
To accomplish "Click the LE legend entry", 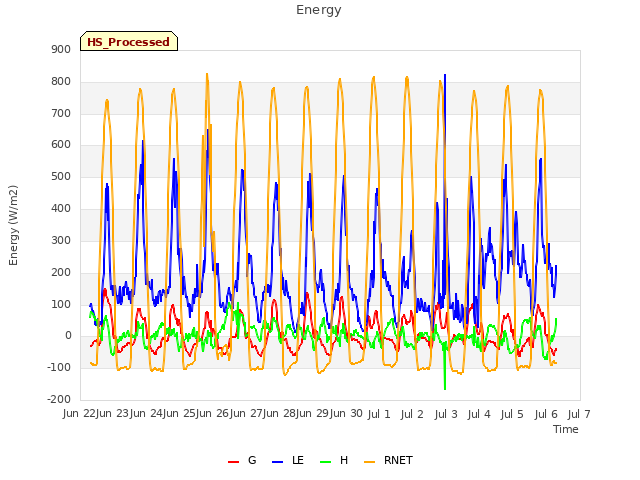I will (288, 460).
